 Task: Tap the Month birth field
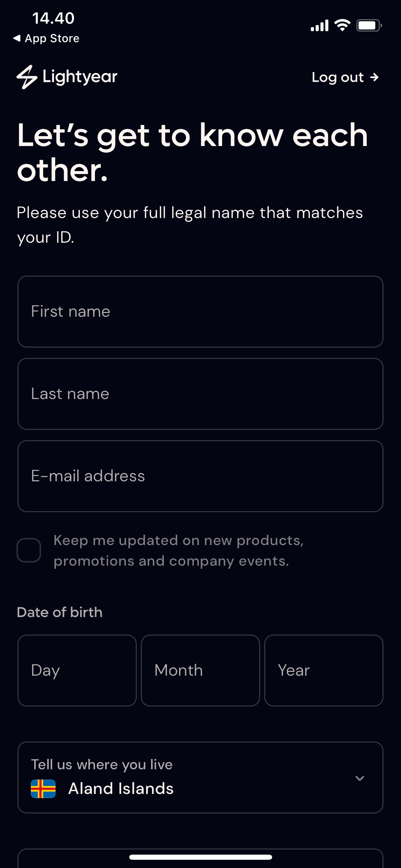(200, 671)
